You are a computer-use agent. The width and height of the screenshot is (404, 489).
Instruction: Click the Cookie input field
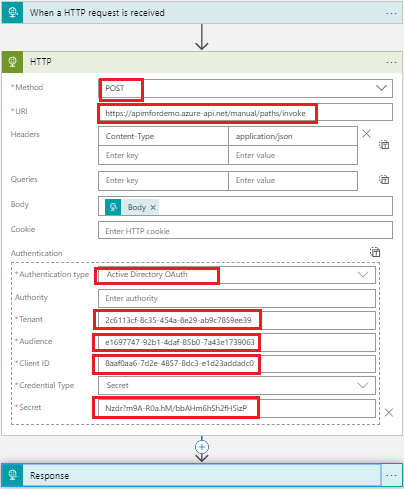245,230
